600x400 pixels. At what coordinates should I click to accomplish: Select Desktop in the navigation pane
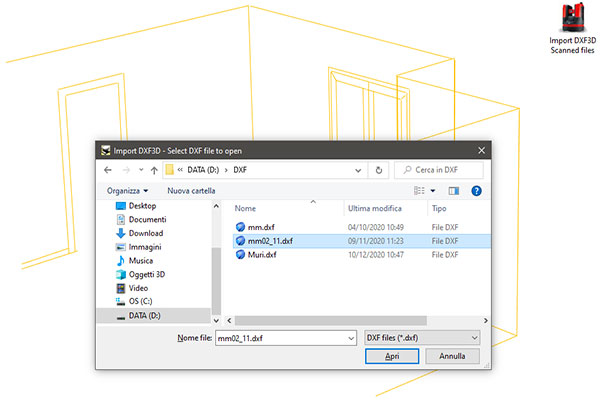(x=142, y=206)
